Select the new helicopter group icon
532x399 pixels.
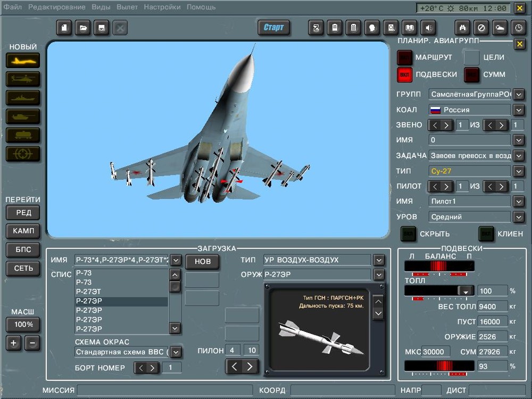23,79
